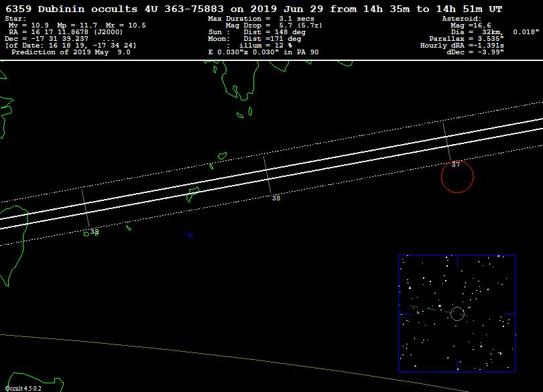This screenshot has width=543, height=392.
Task: Click 'Max Duration = 3.1 secs' text
Action: (261, 19)
